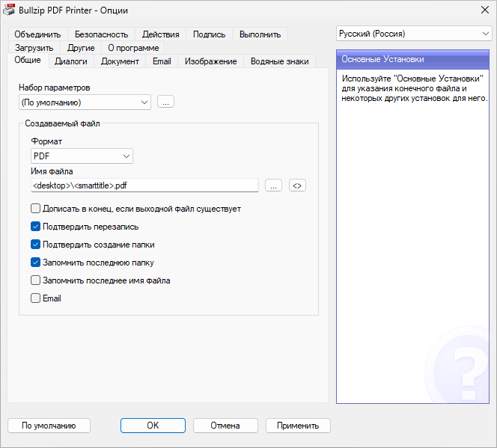Screen dimensions: 497x448
Task: Switch to the Диалоги tab
Action: coord(71,61)
